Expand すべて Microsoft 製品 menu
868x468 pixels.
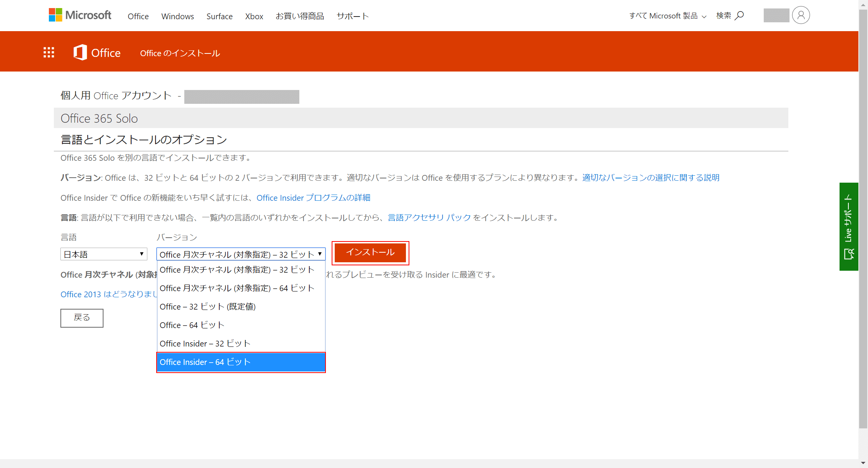(x=668, y=15)
